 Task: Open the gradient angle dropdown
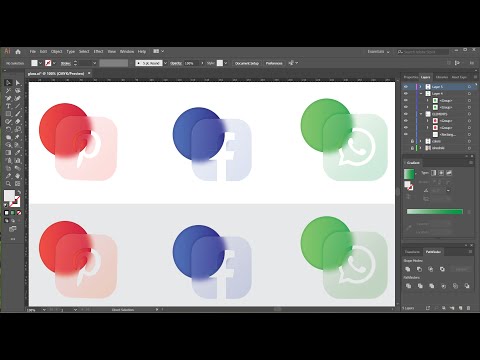point(448,190)
